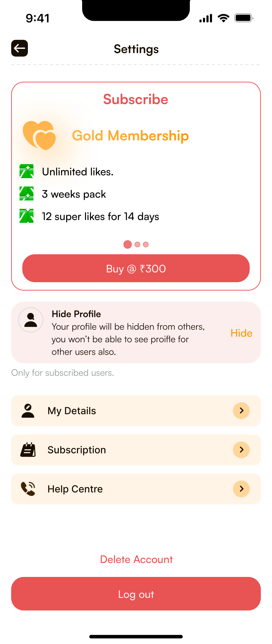Buy Gold Membership at ₹300
Viewport: 272px width, 644px height.
point(136,268)
